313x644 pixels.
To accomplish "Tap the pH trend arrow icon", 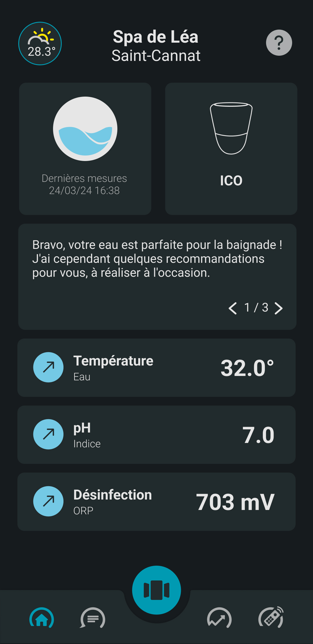I will tap(48, 434).
